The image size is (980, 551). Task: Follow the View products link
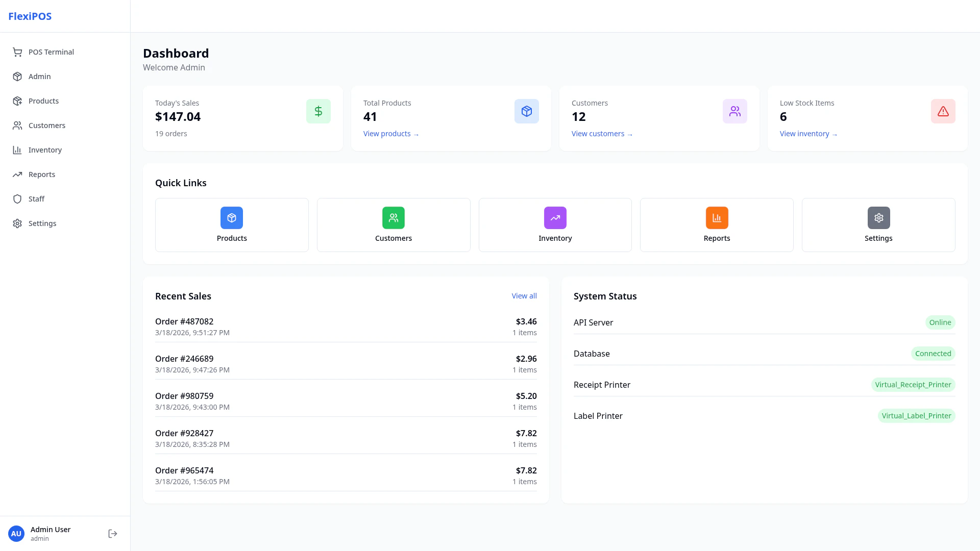(390, 134)
